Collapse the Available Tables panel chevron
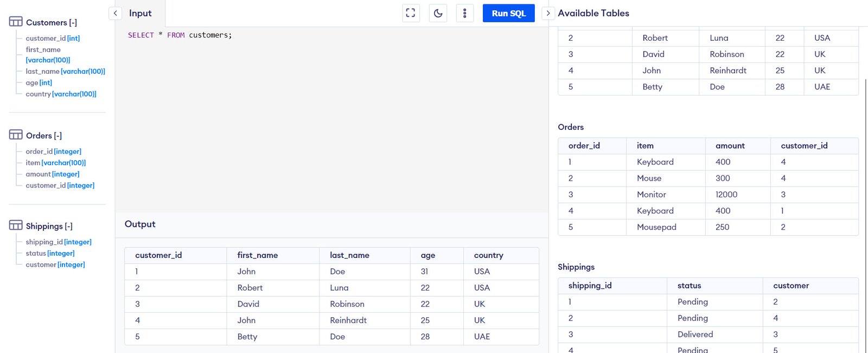The height and width of the screenshot is (353, 868). pos(548,13)
